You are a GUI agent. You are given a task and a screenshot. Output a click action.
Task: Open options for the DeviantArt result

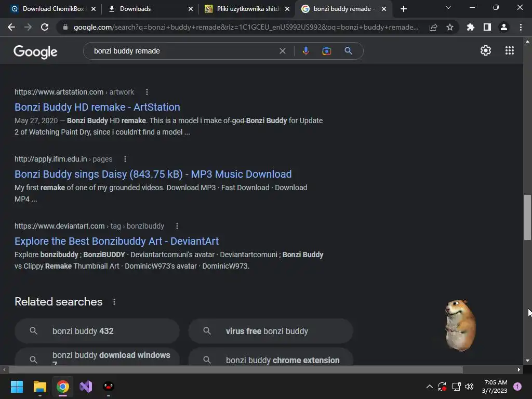(x=177, y=226)
